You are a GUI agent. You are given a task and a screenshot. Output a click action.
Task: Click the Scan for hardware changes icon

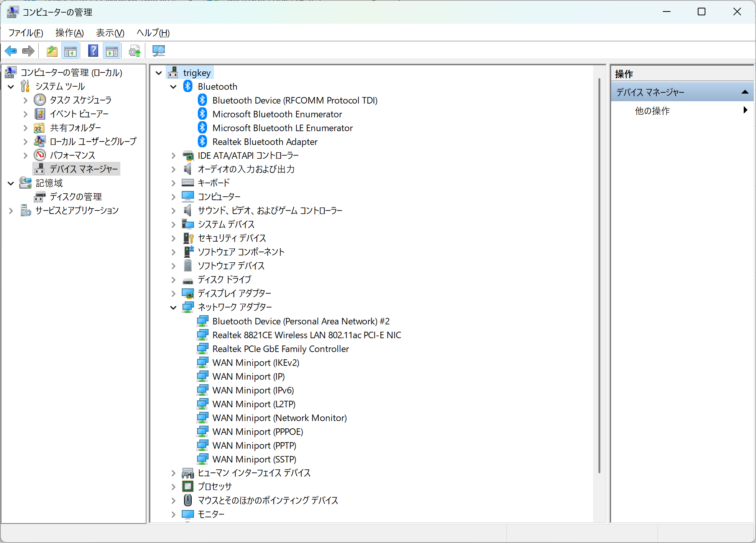pos(158,51)
